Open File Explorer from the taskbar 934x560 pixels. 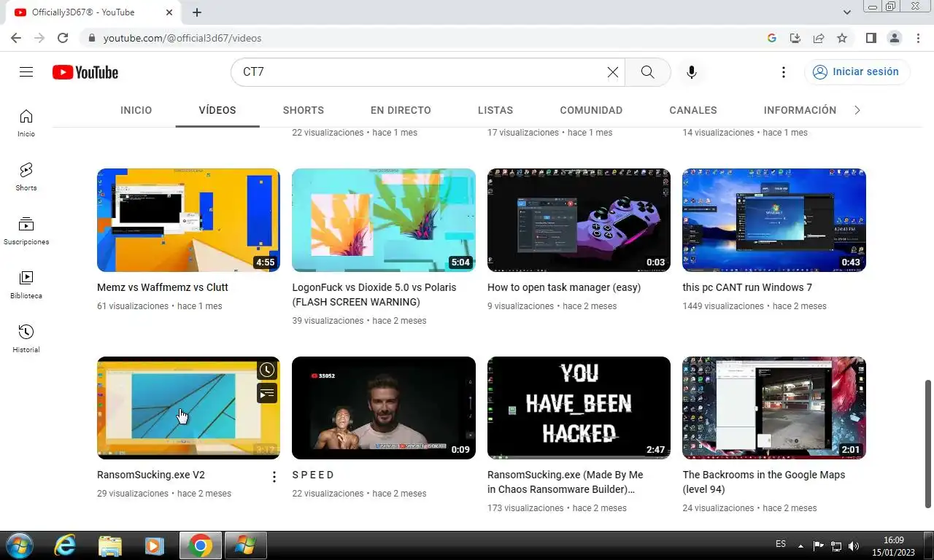pyautogui.click(x=110, y=545)
